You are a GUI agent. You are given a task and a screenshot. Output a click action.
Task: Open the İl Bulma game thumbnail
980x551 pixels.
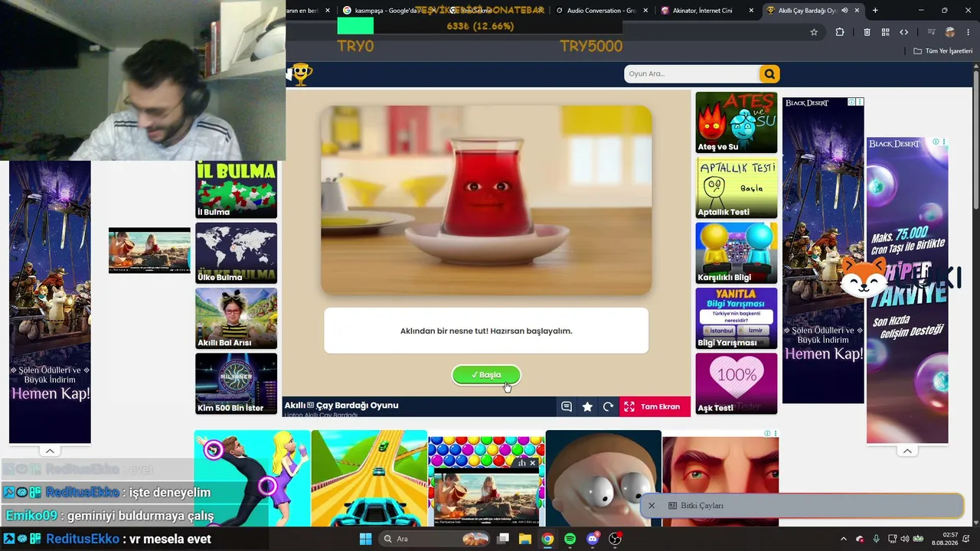236,190
